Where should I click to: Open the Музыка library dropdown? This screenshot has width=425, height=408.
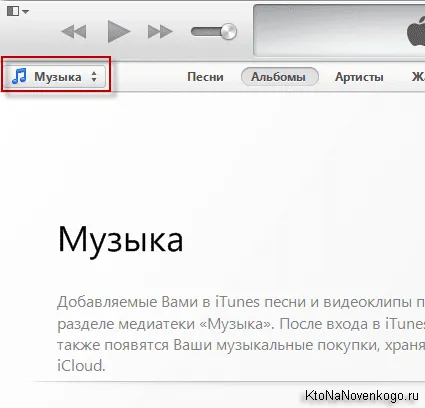[x=56, y=77]
